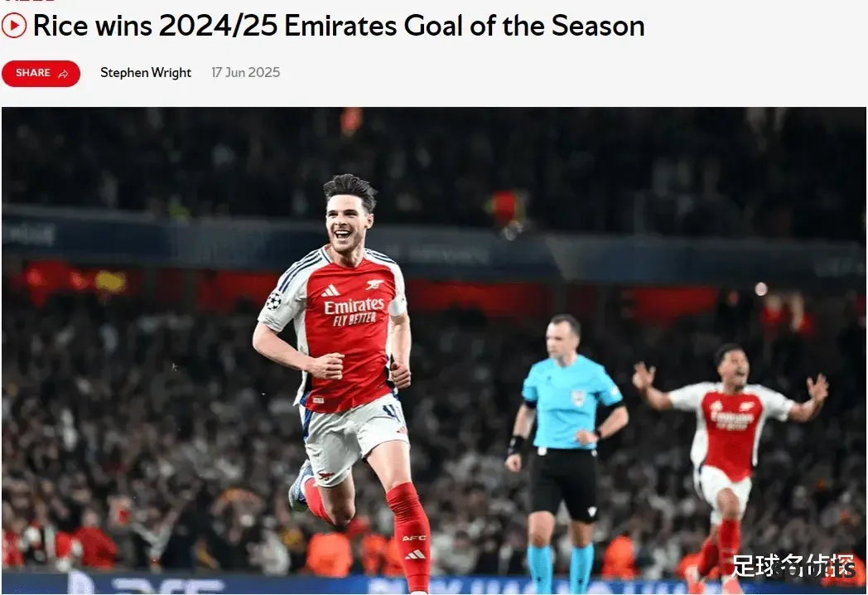Click the 17 Jun 2025 publication date
Image resolution: width=868 pixels, height=595 pixels.
point(246,73)
